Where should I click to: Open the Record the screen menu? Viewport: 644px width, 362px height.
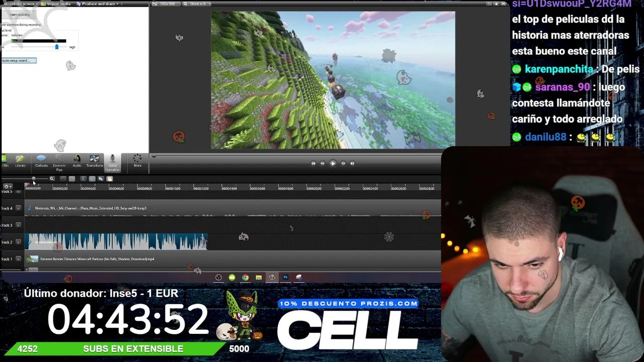click(x=20, y=4)
